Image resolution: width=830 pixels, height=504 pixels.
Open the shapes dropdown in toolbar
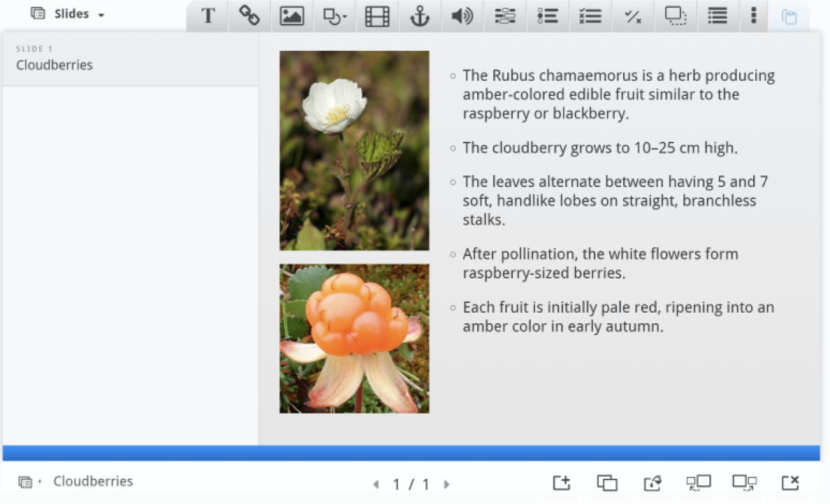(335, 16)
